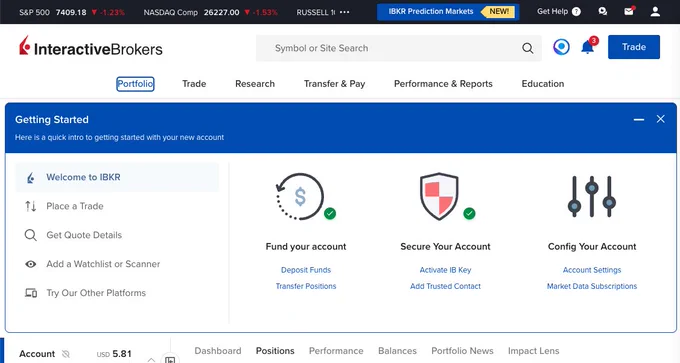Screen dimensions: 680x363
Task: Click the Account Settings link
Action: click(592, 270)
